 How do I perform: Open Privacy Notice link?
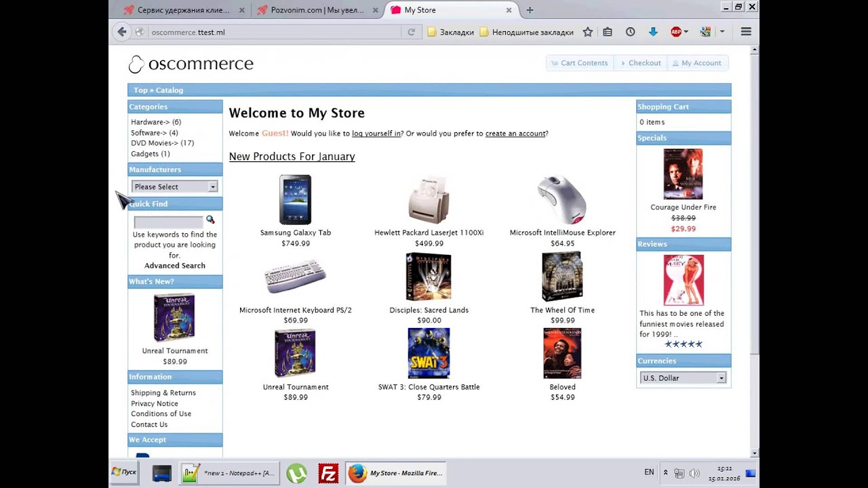tap(155, 403)
